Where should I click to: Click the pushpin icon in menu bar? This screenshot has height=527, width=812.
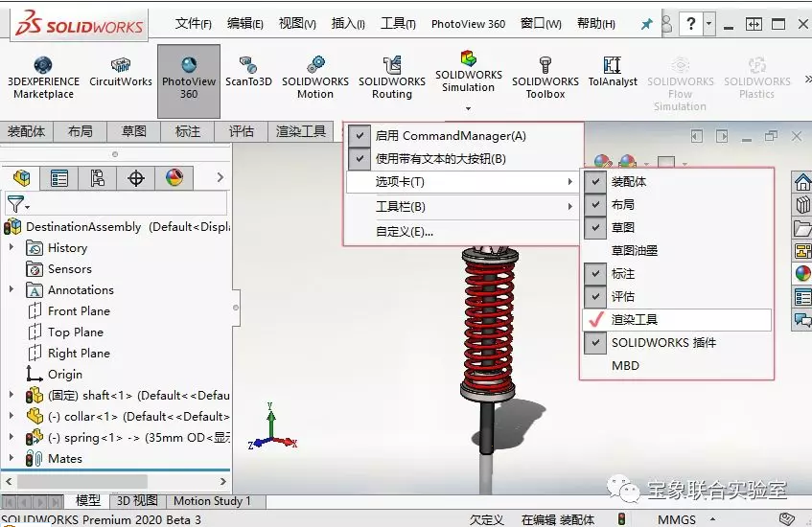(x=647, y=24)
